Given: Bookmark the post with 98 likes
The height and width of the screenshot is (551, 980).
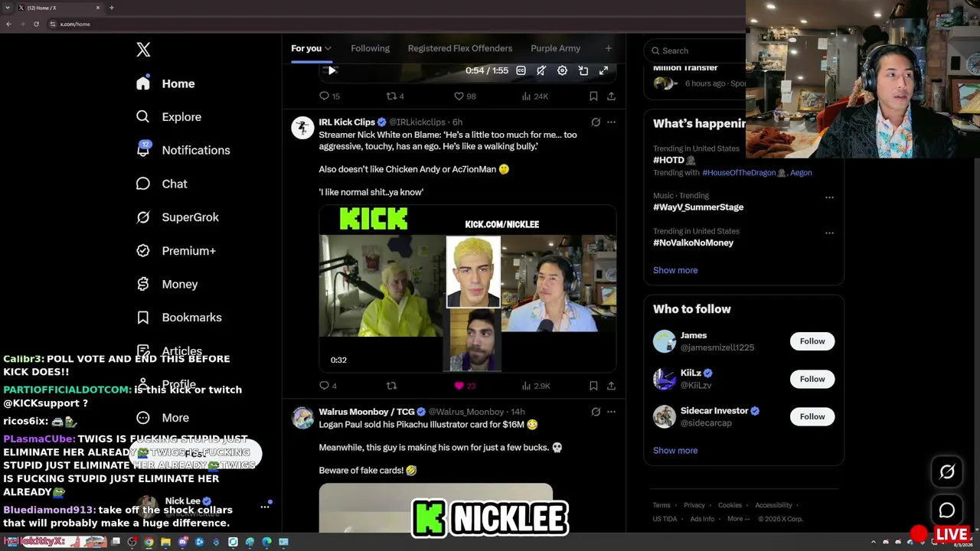Looking at the screenshot, I should point(593,96).
